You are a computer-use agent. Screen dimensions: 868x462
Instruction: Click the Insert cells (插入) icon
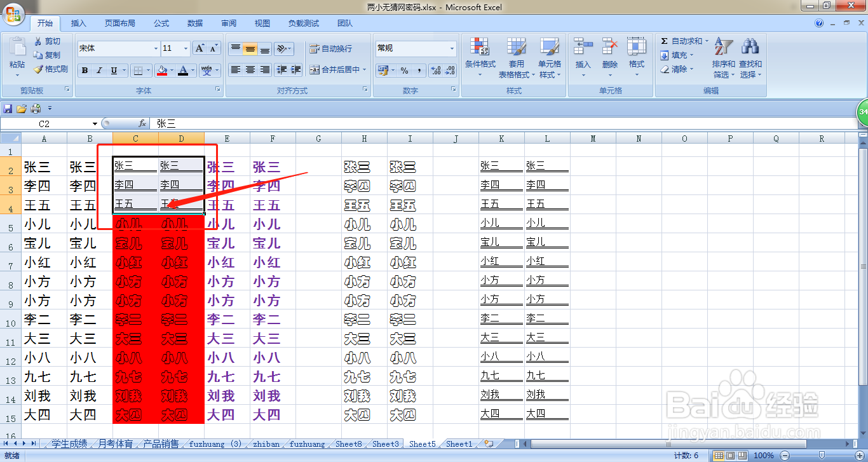click(x=583, y=46)
